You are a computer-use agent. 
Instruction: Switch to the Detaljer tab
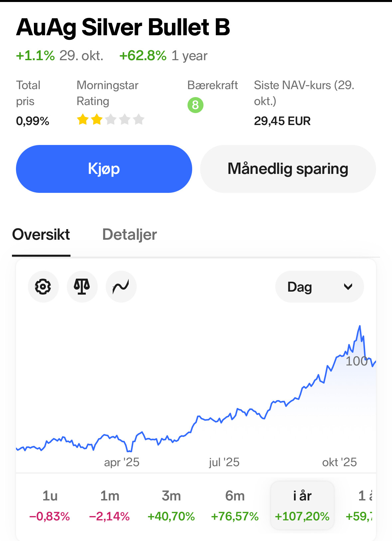[x=129, y=235]
